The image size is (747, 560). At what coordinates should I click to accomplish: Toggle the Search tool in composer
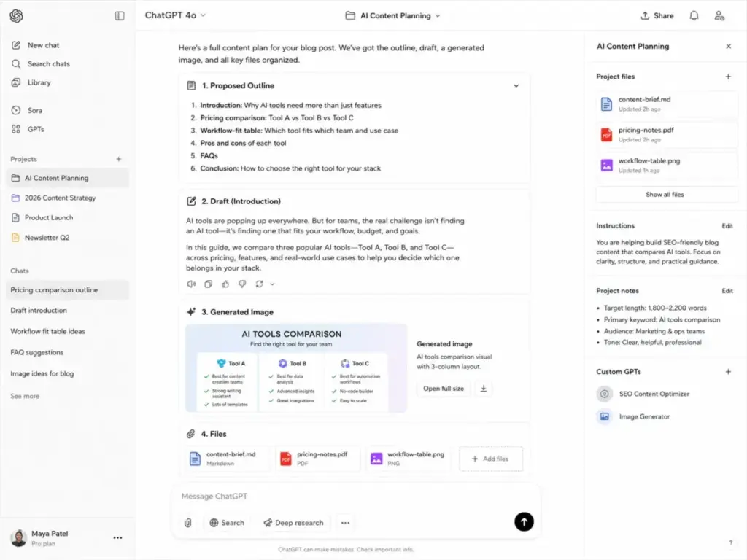pyautogui.click(x=227, y=523)
